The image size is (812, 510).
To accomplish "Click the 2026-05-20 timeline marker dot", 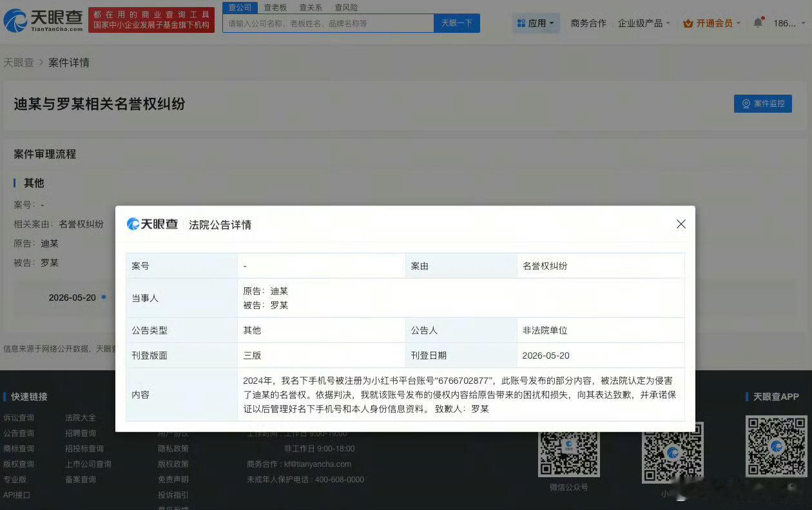I will pos(104,297).
